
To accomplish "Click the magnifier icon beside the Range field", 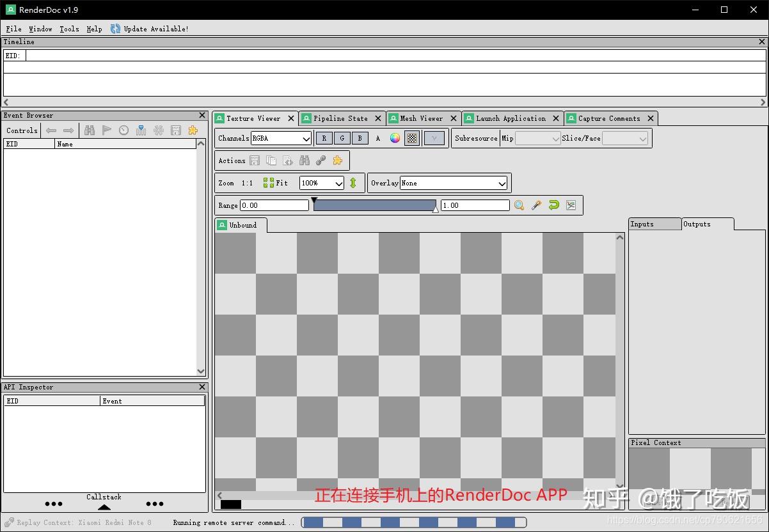I will pyautogui.click(x=519, y=205).
